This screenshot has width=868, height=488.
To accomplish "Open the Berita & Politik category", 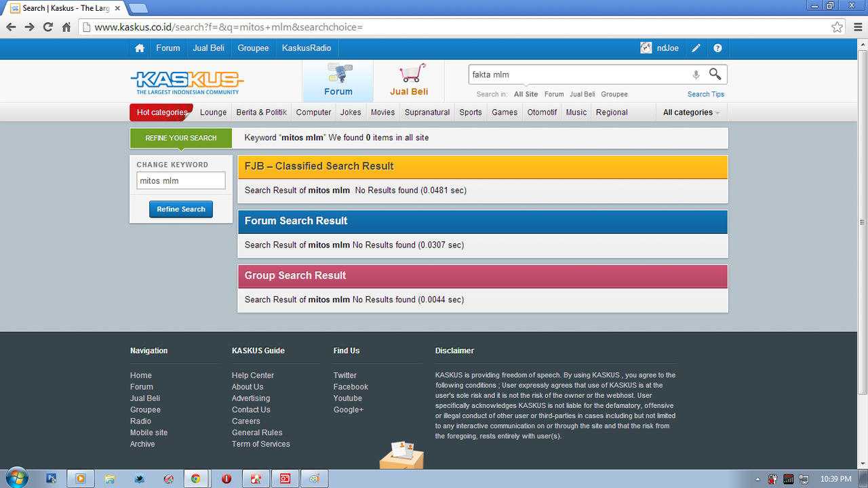I will pyautogui.click(x=262, y=113).
